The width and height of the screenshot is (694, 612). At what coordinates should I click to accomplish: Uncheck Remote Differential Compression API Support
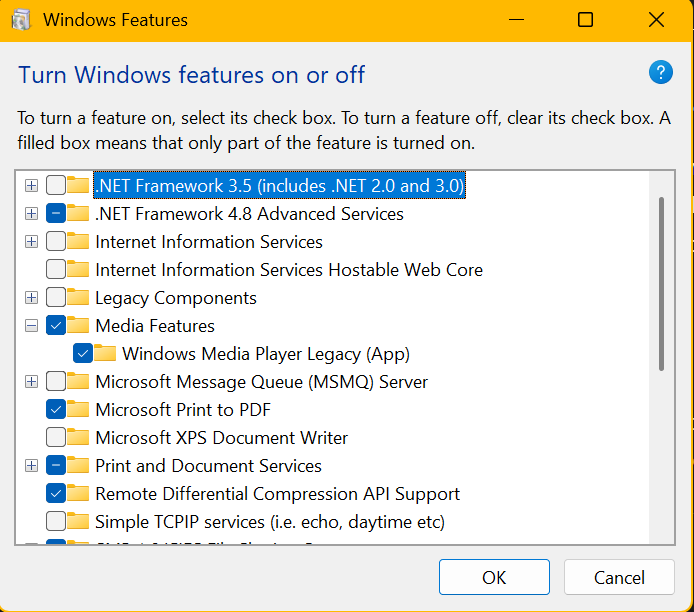click(56, 493)
